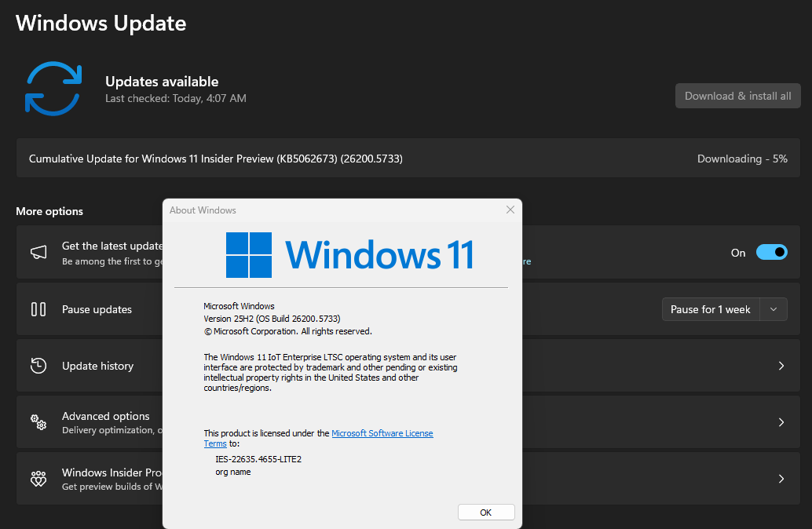This screenshot has width=812, height=529.
Task: Open the Microsoft Software License link
Action: 382,433
